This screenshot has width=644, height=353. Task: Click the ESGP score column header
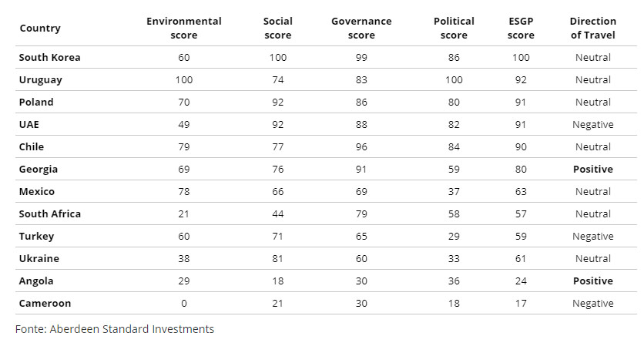click(522, 29)
